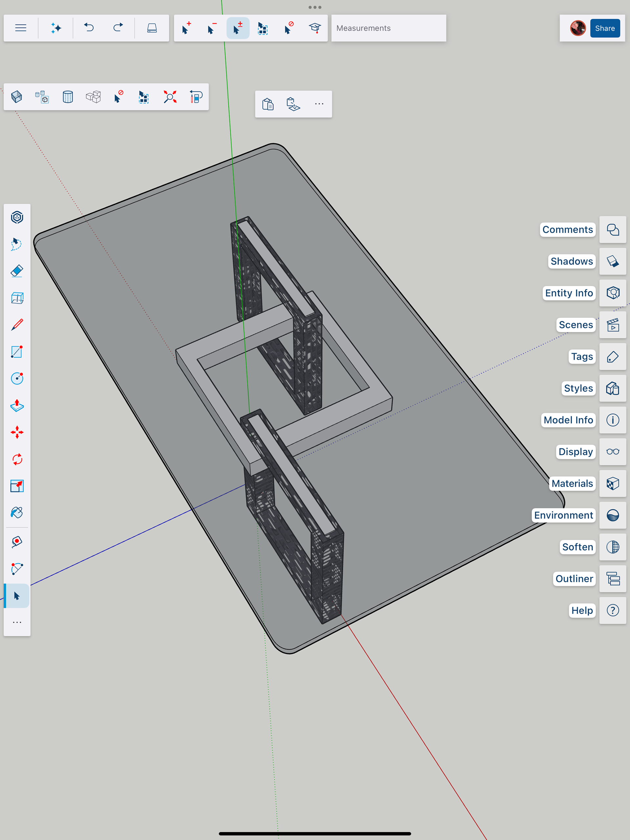Select the red Move tool
The height and width of the screenshot is (840, 630).
(x=17, y=432)
